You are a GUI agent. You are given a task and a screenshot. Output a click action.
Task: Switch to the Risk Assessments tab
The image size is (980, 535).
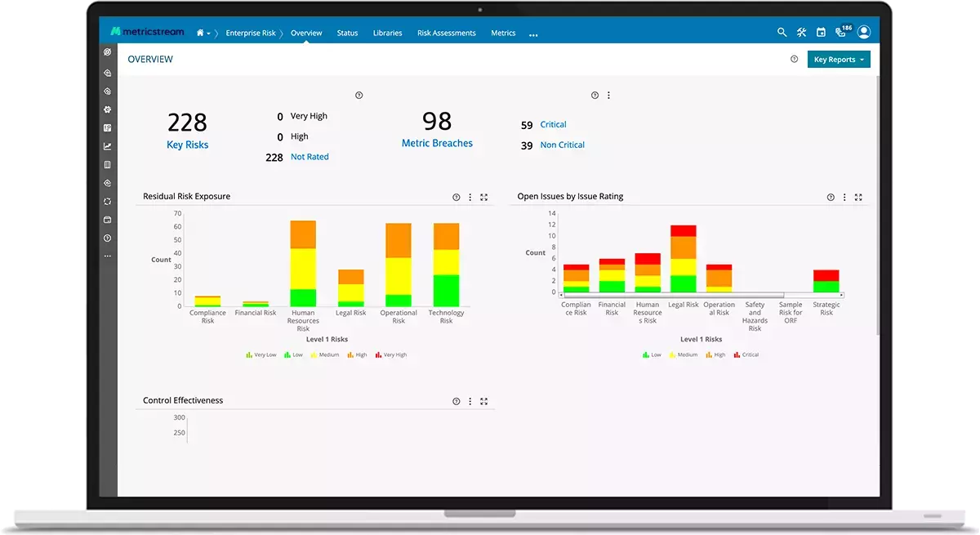446,33
